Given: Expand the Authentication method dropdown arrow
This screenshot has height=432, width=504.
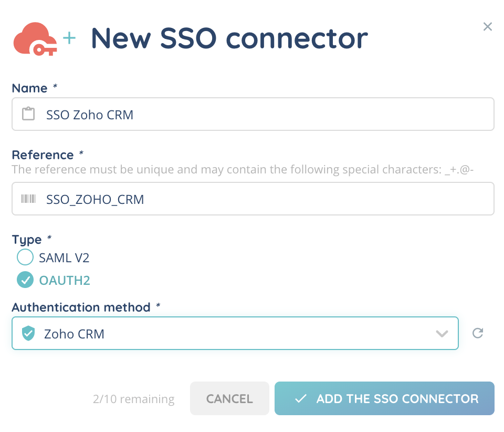Looking at the screenshot, I should click(442, 334).
